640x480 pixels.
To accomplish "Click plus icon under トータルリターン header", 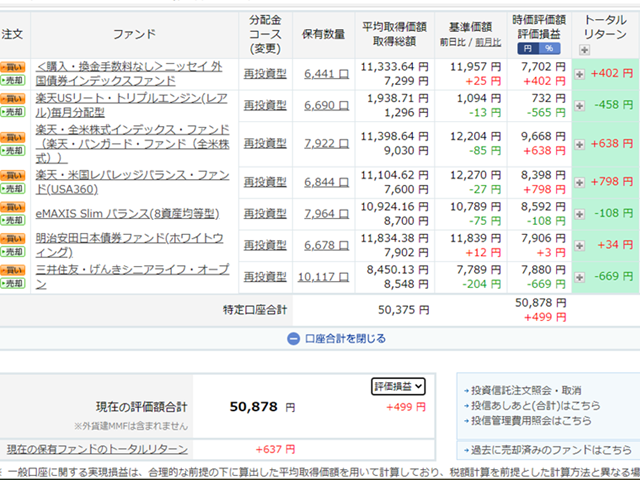I will pyautogui.click(x=585, y=49).
